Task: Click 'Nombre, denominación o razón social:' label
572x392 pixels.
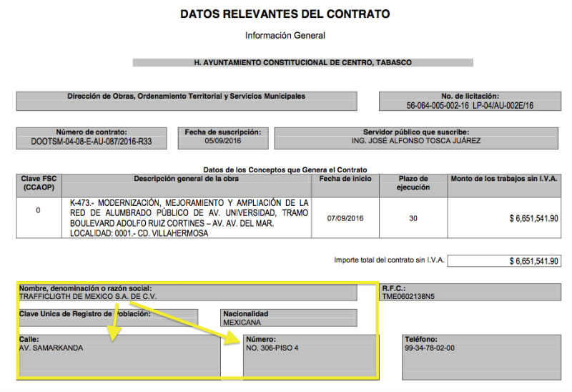Action: coord(85,288)
